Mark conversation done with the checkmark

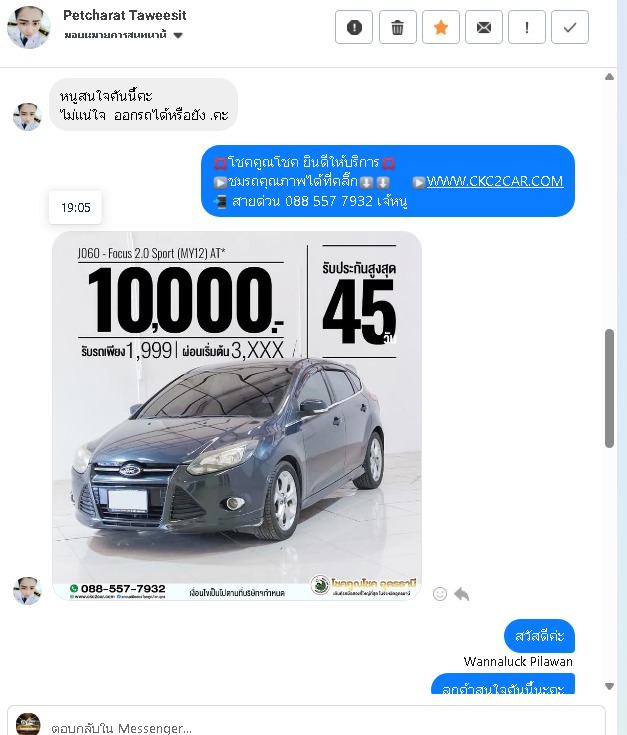click(570, 27)
